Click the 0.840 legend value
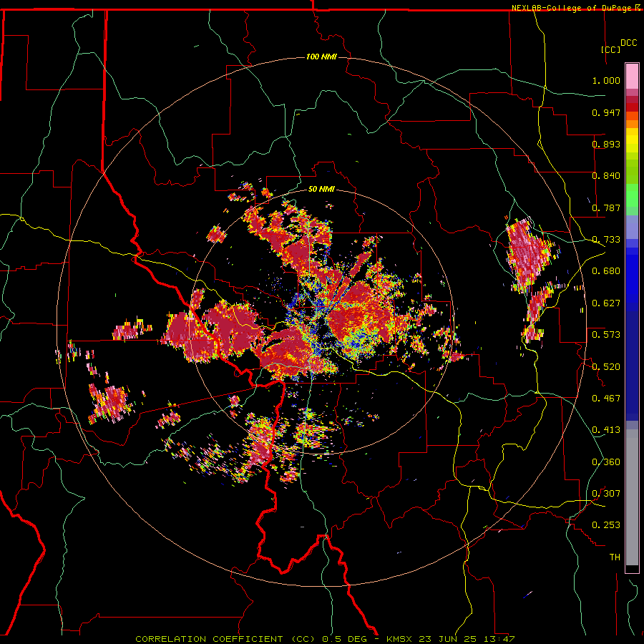The width and height of the screenshot is (644, 644). pos(606,176)
